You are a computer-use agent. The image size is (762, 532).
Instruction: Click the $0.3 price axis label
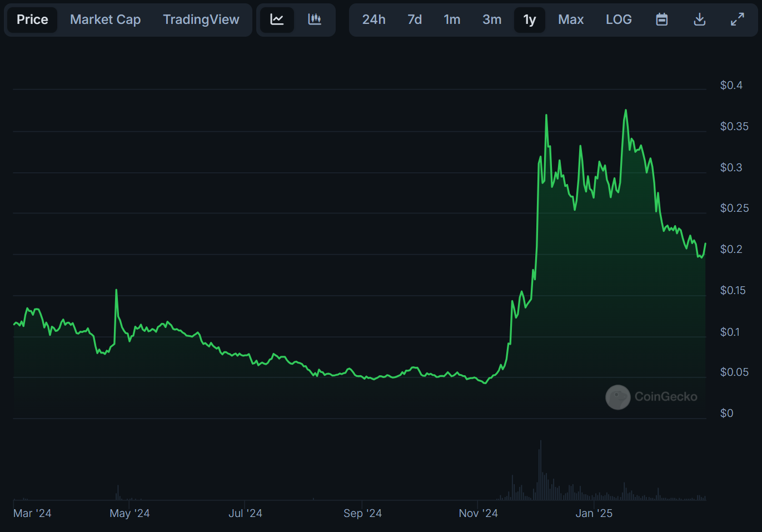click(x=731, y=167)
